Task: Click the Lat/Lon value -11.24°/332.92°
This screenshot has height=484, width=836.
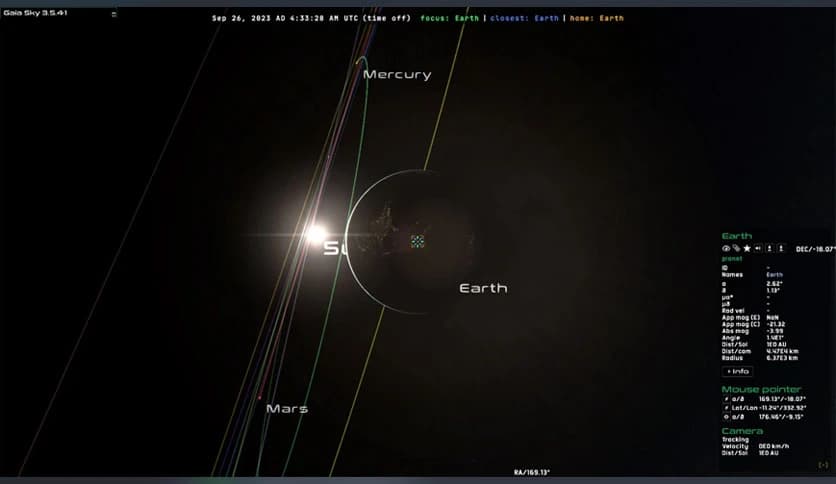Action: 783,408
